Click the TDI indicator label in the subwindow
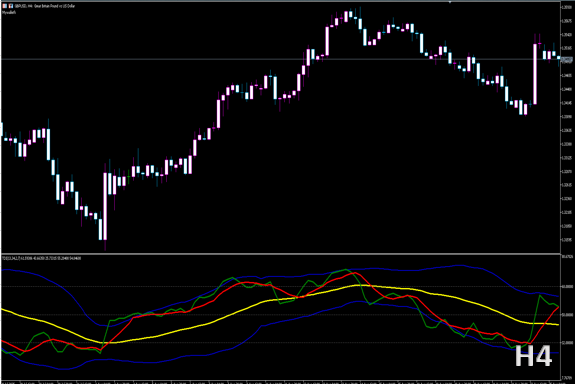The width and height of the screenshot is (575, 384). point(41,258)
